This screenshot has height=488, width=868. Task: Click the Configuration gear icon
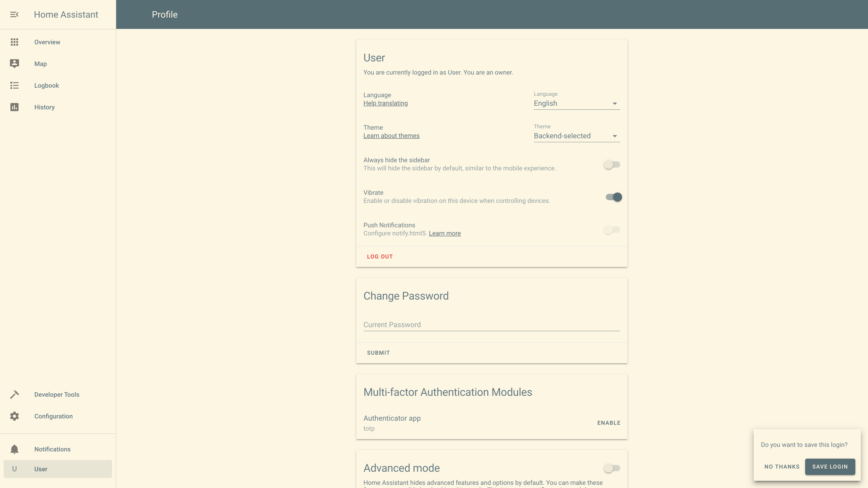tap(14, 416)
